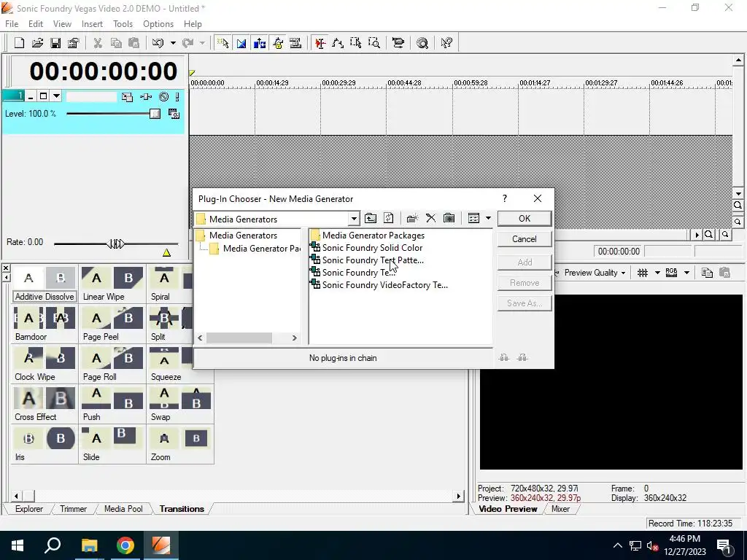Open track 1 Track FX icon

click(x=146, y=97)
